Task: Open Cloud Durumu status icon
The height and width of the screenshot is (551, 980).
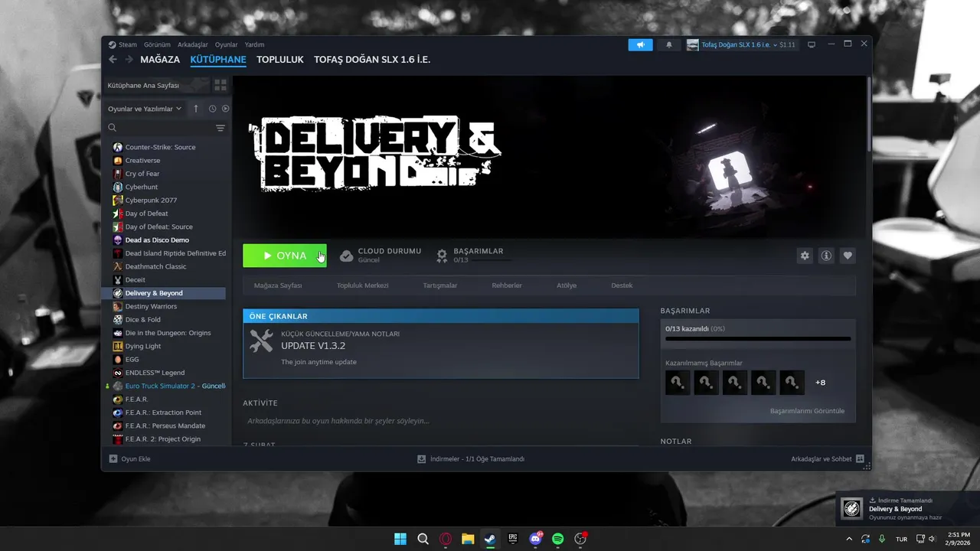Action: click(x=347, y=256)
